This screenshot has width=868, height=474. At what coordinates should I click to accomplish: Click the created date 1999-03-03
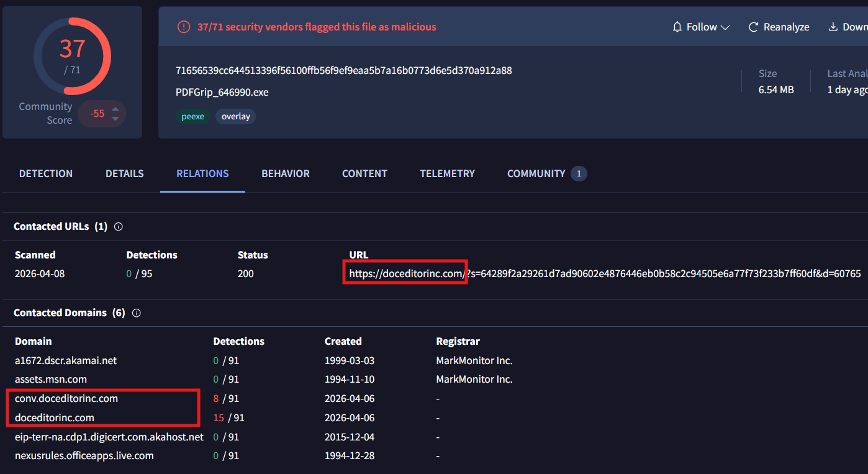[350, 361]
